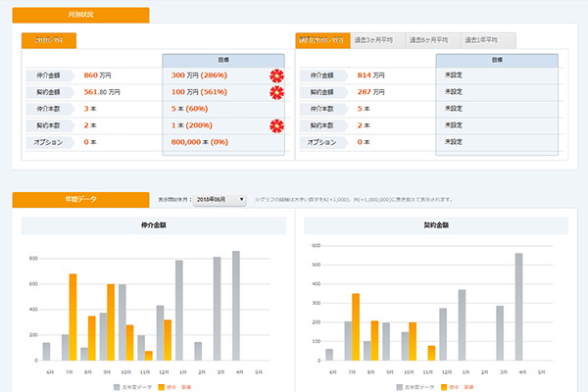Click the tall 4月 gray bar in 仲介金額 chart
The image size is (588, 392).
235,306
